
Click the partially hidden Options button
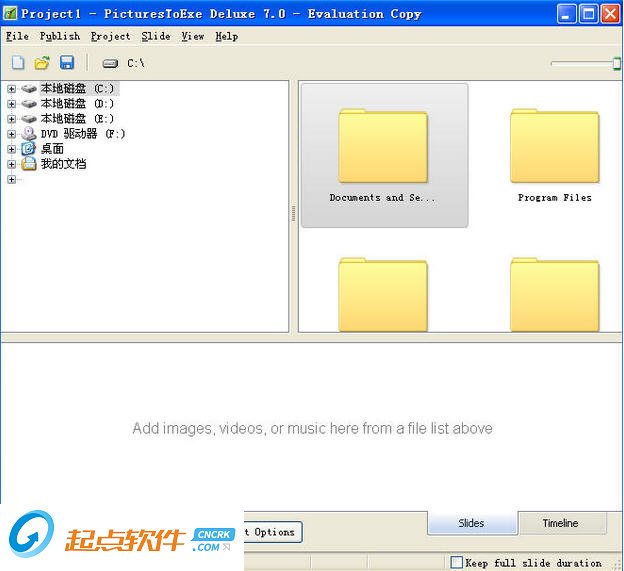(x=273, y=532)
